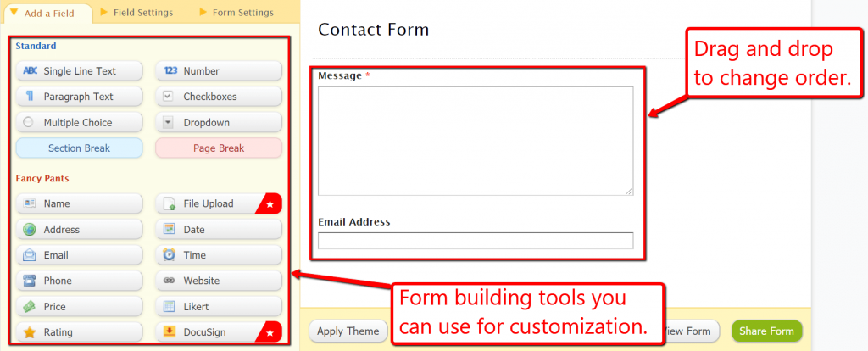Add the File Upload field

point(219,203)
